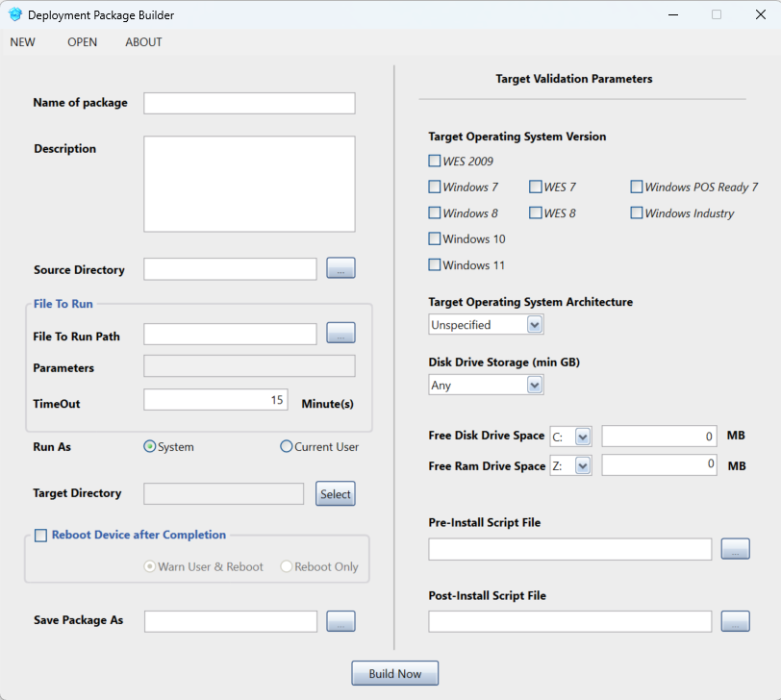Browse for the File To Run Path
Image resolution: width=781 pixels, height=700 pixels.
point(340,334)
